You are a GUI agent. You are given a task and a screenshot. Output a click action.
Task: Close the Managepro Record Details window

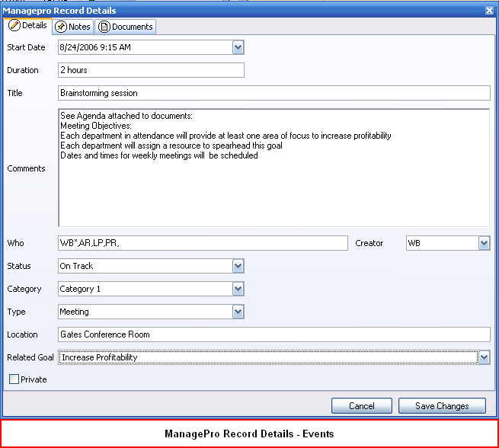(x=489, y=11)
